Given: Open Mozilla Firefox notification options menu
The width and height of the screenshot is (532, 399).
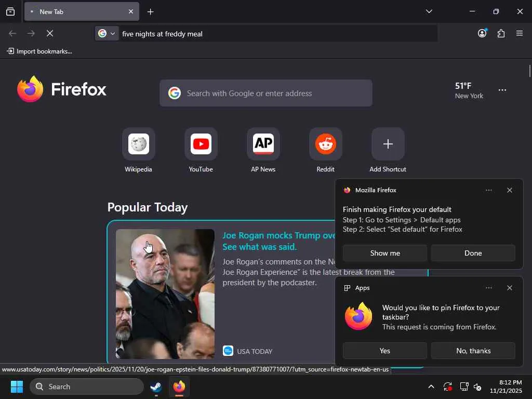Looking at the screenshot, I should tap(488, 190).
